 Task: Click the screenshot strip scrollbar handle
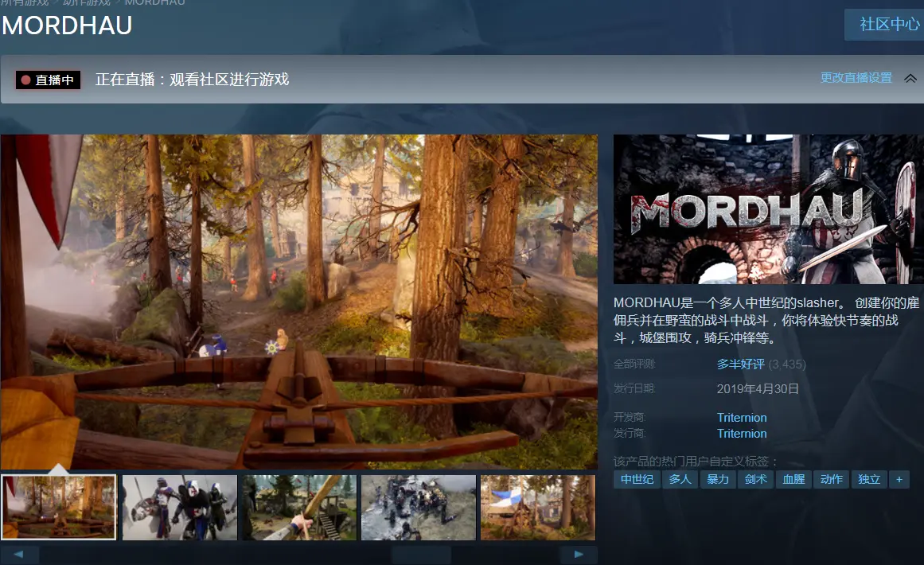(x=421, y=555)
